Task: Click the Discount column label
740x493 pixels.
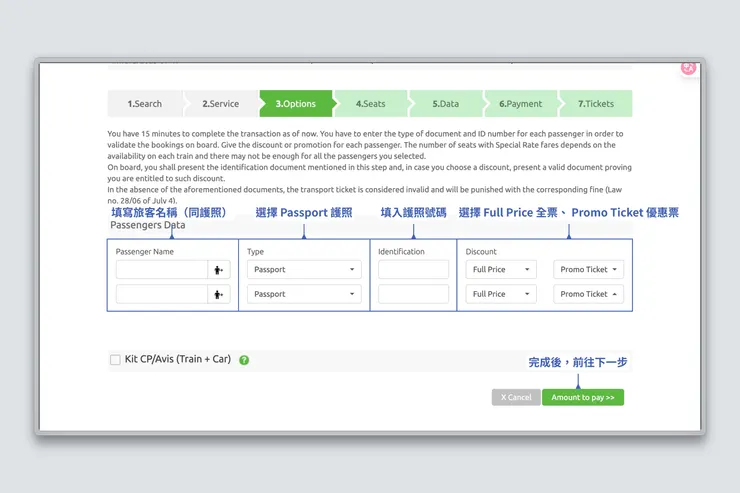Action: click(x=481, y=251)
